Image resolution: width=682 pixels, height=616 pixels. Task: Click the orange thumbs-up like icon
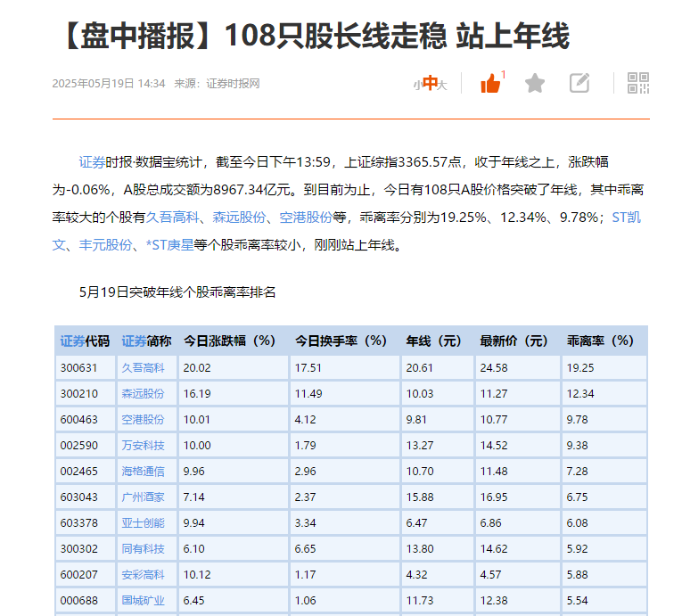(490, 83)
